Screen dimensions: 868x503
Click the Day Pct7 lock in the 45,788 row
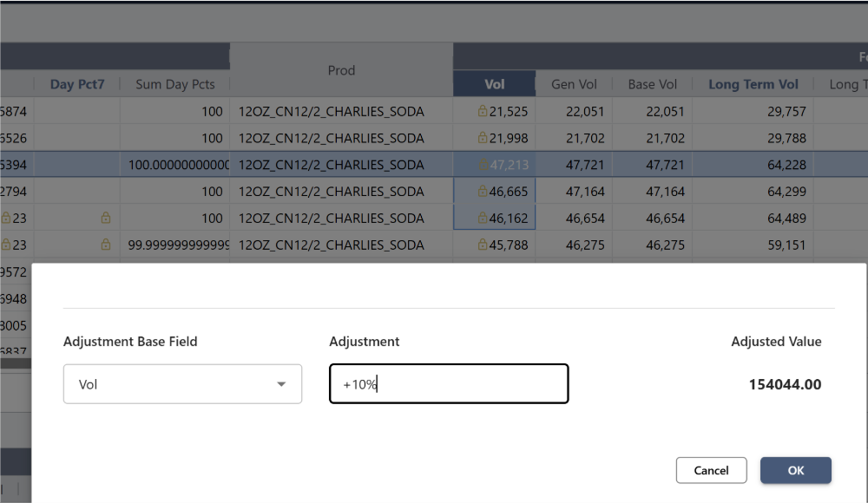point(106,245)
